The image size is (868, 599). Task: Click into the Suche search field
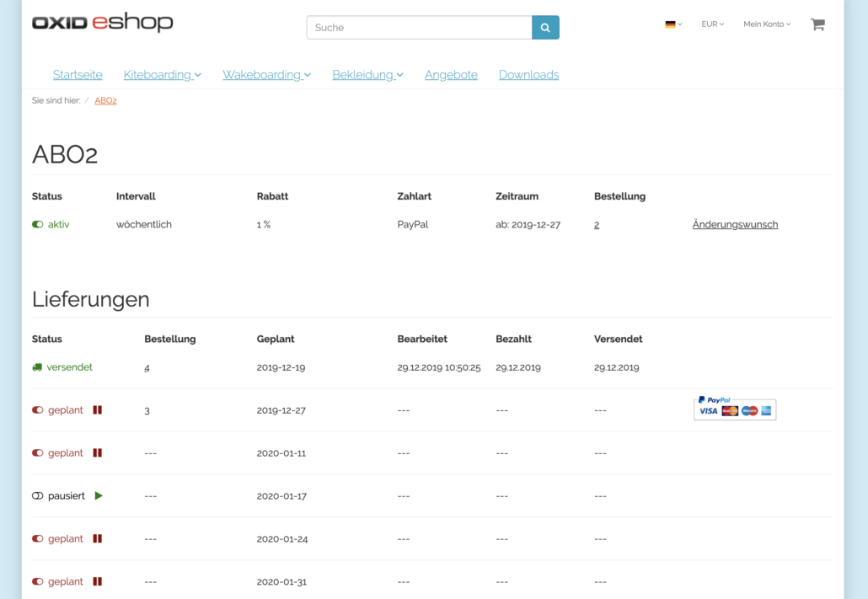click(419, 28)
